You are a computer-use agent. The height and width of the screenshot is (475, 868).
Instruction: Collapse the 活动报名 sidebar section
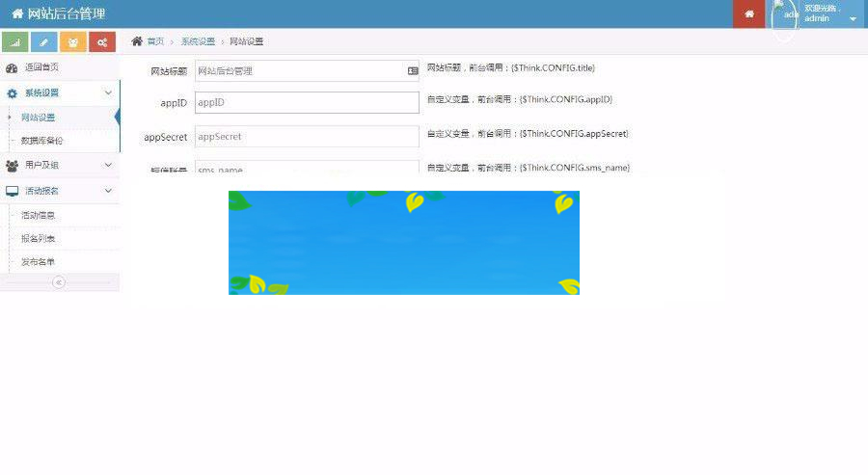pyautogui.click(x=107, y=191)
